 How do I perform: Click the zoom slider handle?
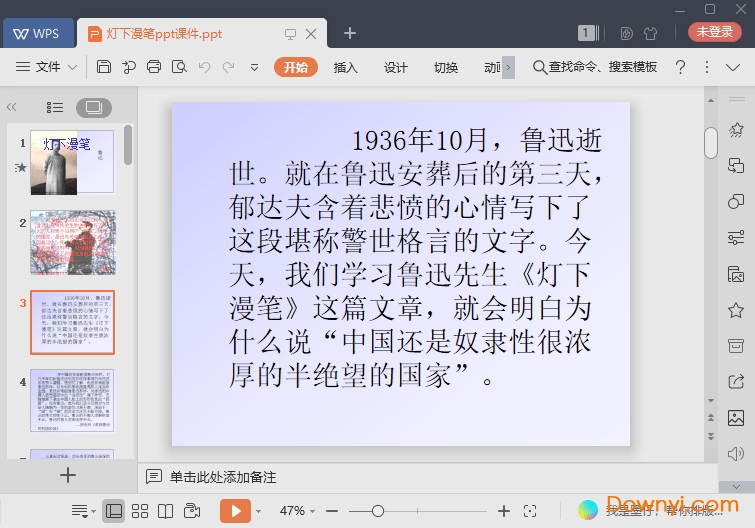point(377,511)
